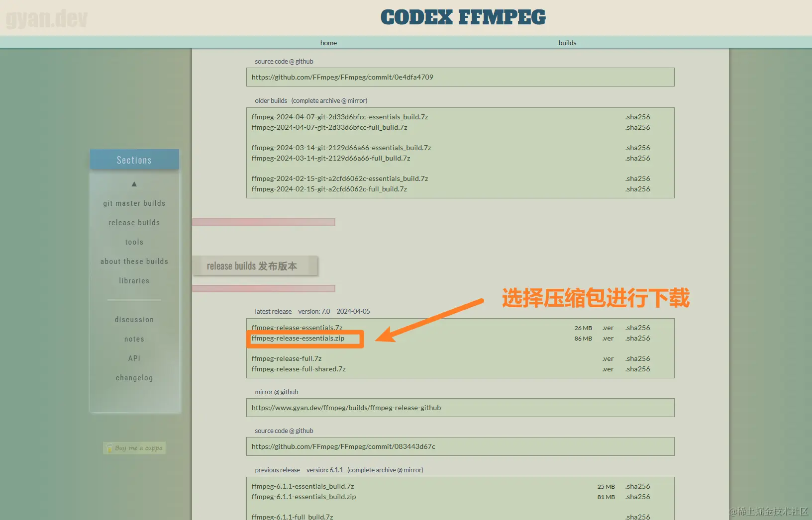Open .sha256 for ffmpeg-release-essentials.zip
The height and width of the screenshot is (520, 812).
tap(638, 338)
